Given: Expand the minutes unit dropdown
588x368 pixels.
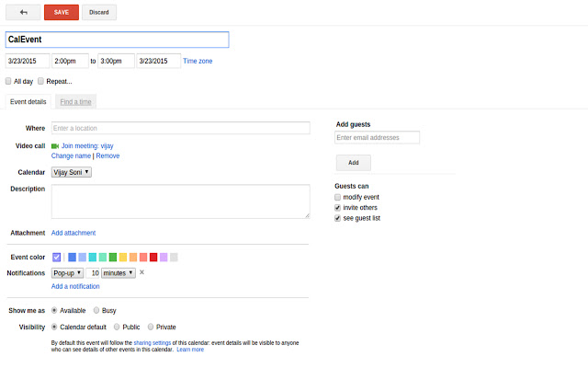Looking at the screenshot, I should (x=119, y=272).
